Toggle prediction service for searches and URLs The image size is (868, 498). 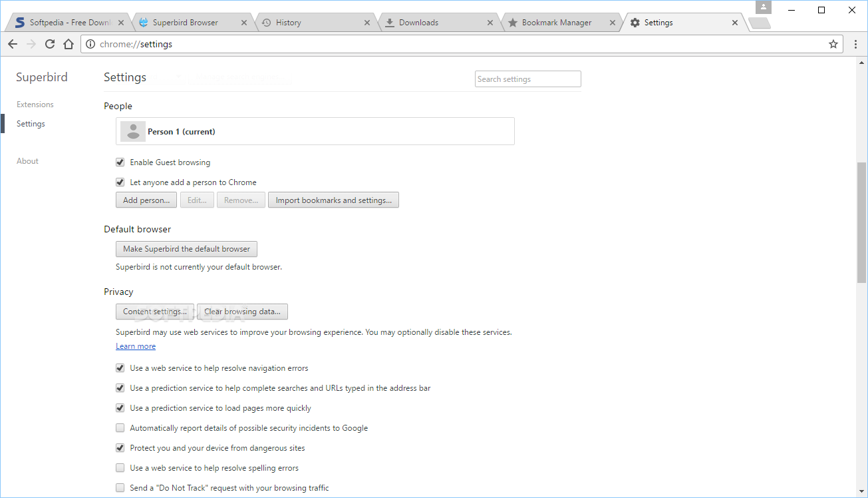(120, 387)
